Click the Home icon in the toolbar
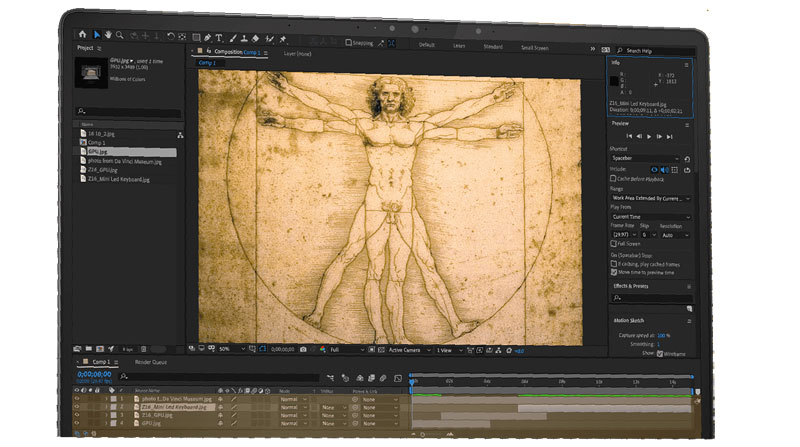Viewport: 800px width, 447px height. (82, 34)
